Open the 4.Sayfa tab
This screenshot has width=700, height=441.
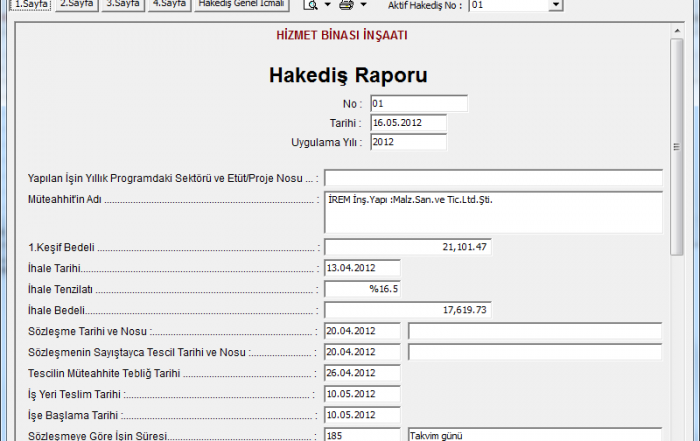(169, 4)
